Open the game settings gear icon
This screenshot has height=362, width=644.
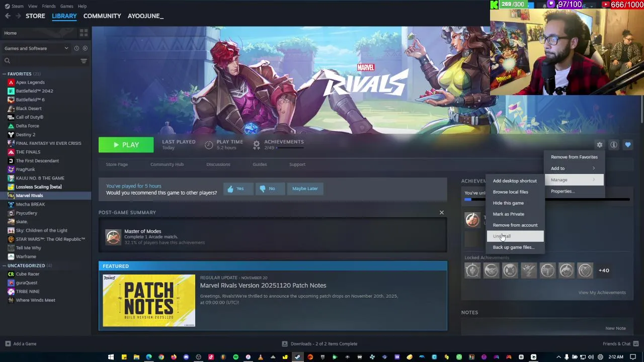click(x=599, y=145)
